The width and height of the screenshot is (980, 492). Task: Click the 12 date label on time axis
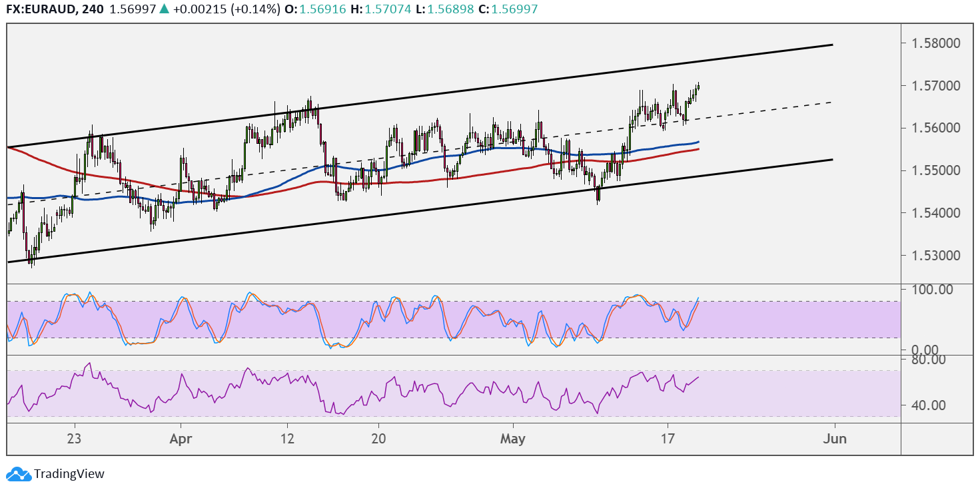point(287,439)
